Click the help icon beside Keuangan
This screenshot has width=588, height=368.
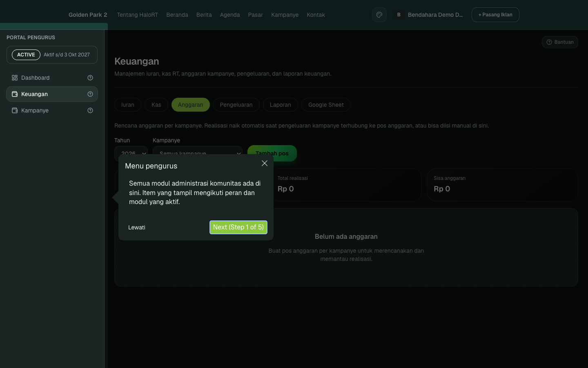pos(90,94)
